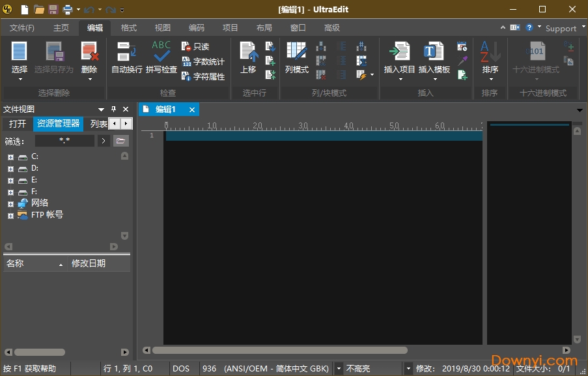Toggle column mode (列模式)
Image resolution: width=588 pixels, height=376 pixels.
click(x=296, y=51)
